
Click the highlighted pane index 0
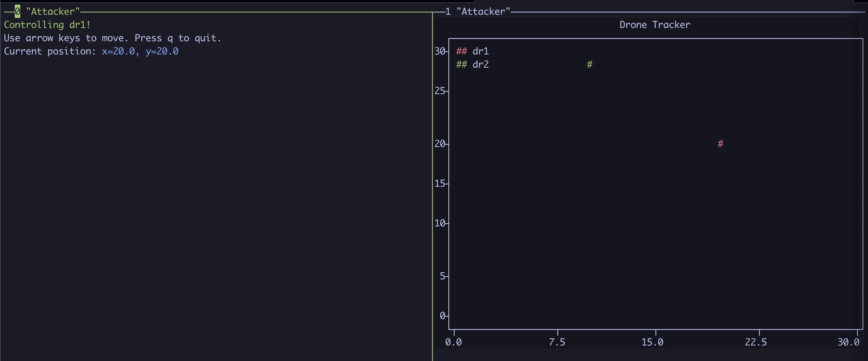point(18,12)
